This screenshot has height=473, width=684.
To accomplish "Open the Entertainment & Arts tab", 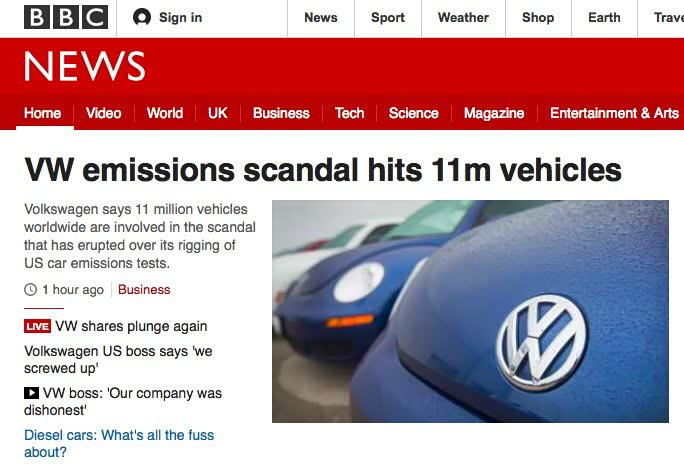I will [x=614, y=113].
